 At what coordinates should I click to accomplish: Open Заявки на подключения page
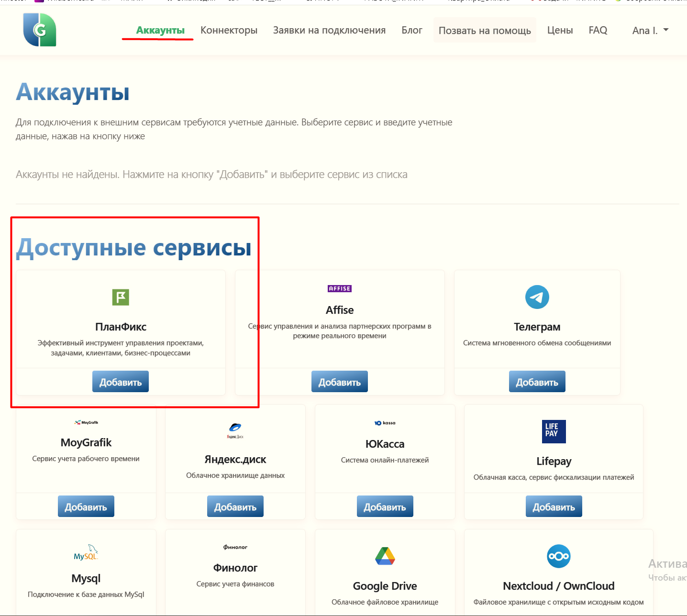pyautogui.click(x=329, y=30)
